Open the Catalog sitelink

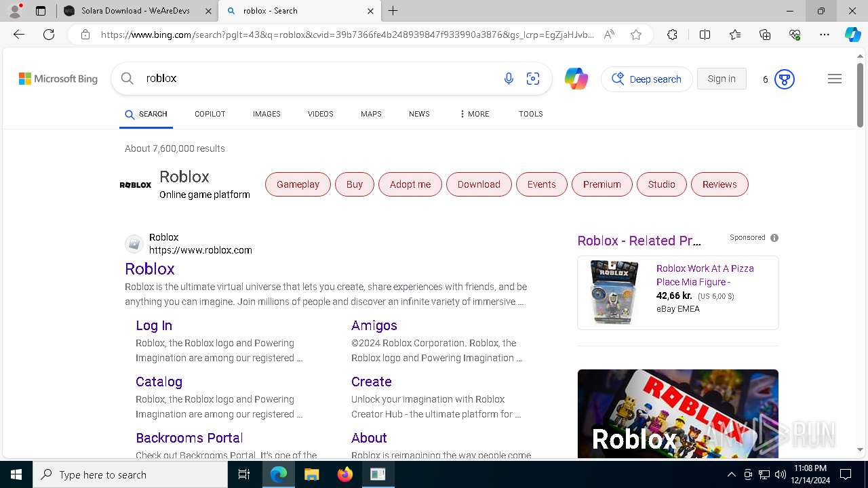coord(159,382)
